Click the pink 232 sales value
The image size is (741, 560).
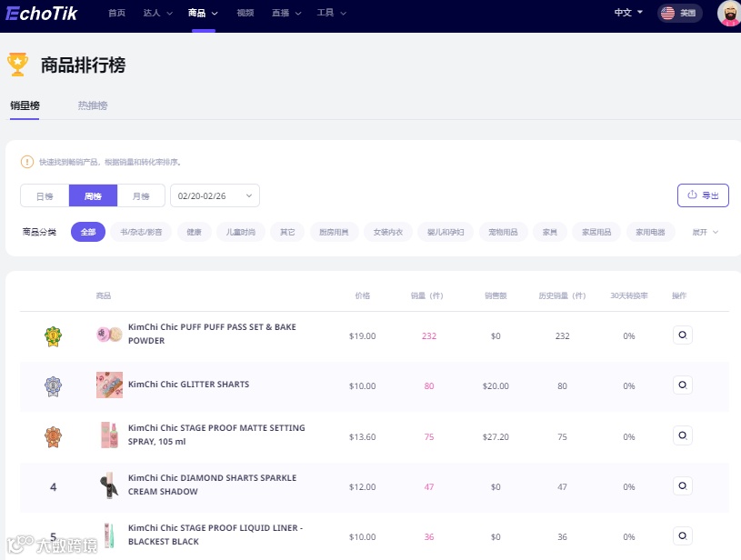click(429, 336)
